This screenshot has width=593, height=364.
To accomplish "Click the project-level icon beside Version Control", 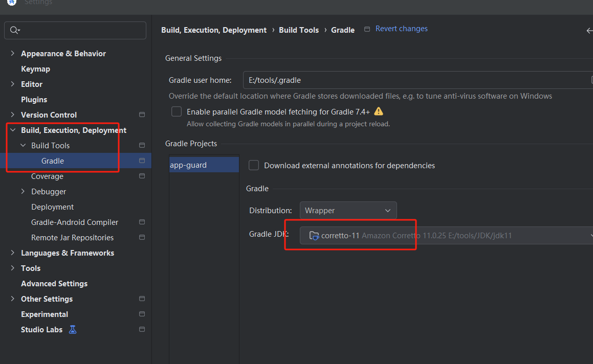I will coord(142,115).
